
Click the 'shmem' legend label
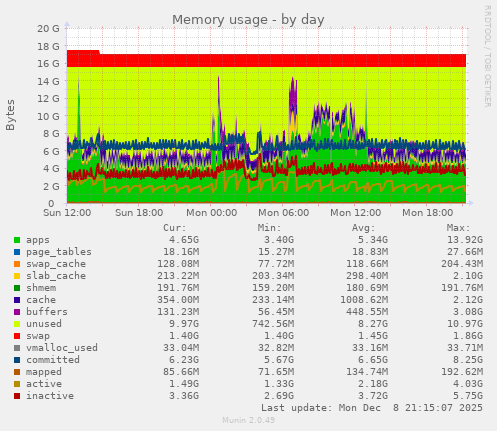pyautogui.click(x=41, y=288)
